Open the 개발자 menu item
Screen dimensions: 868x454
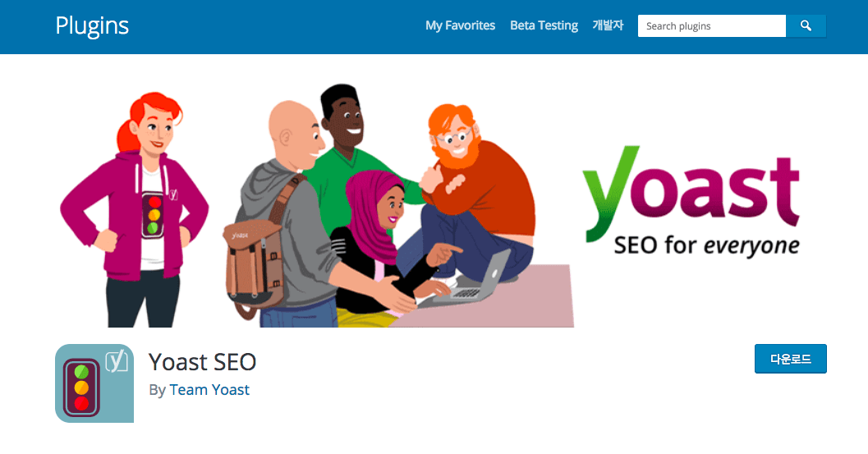608,25
